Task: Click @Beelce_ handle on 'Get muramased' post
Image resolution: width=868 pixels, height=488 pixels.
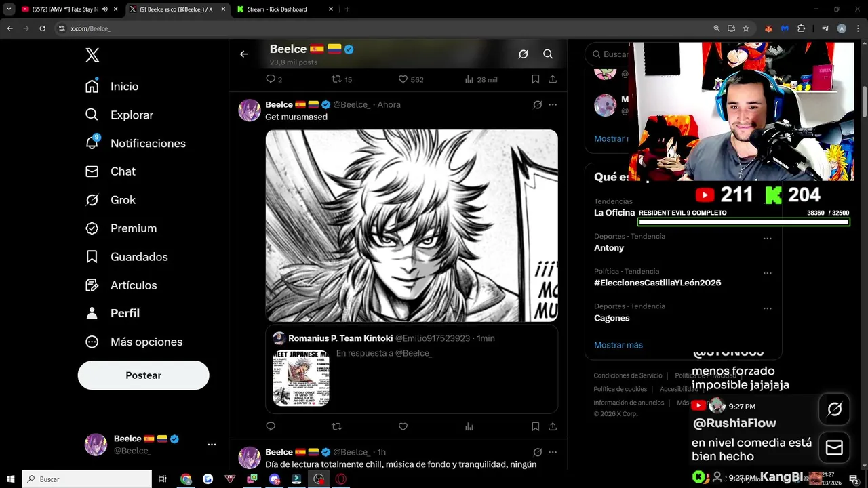Action: (x=351, y=104)
